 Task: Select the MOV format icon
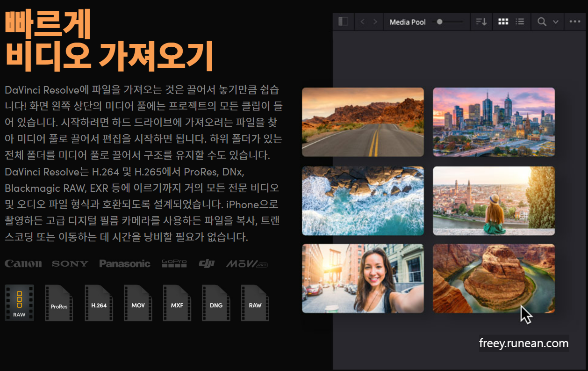tap(137, 303)
